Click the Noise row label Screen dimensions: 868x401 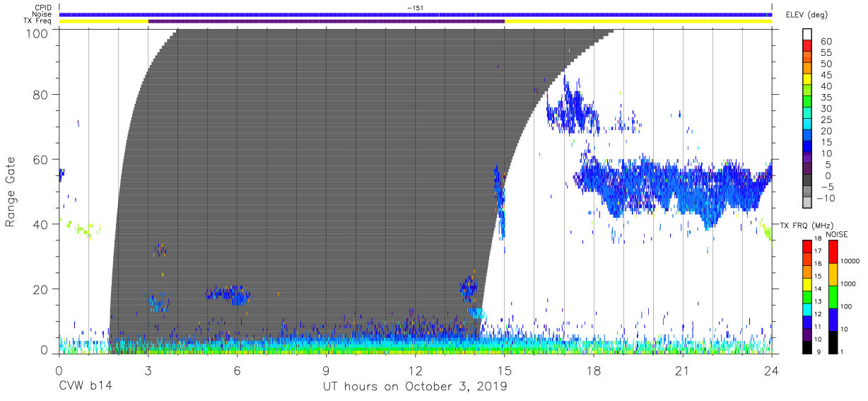(42, 14)
